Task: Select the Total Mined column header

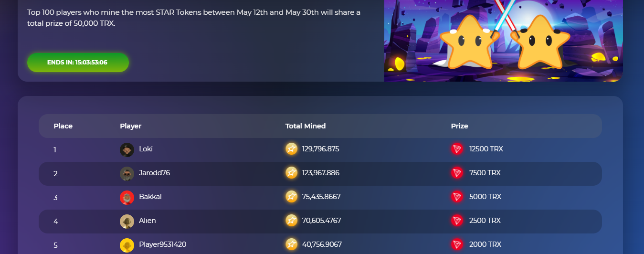Action: [306, 126]
